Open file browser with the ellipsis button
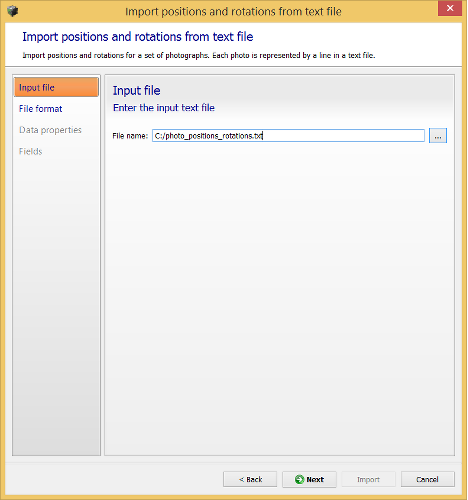 click(x=438, y=136)
